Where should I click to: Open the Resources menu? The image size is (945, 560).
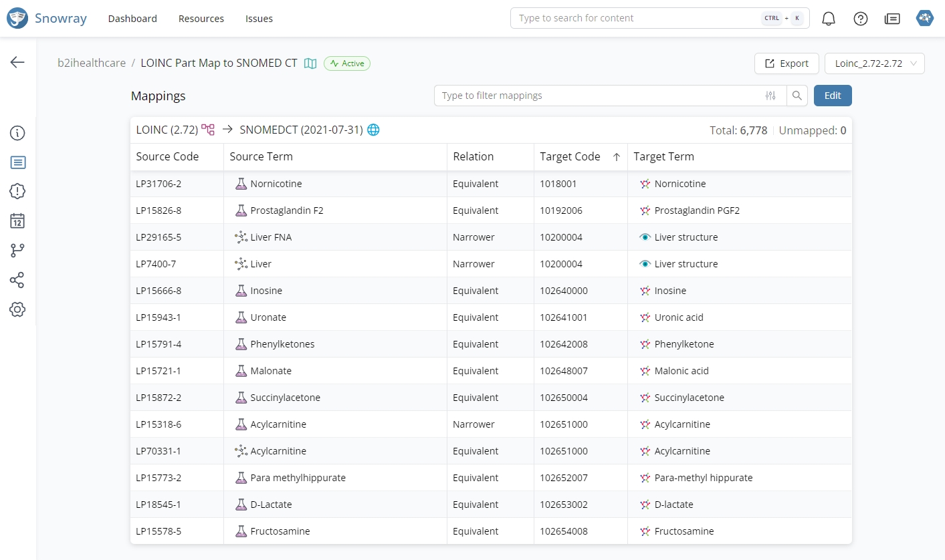[201, 19]
